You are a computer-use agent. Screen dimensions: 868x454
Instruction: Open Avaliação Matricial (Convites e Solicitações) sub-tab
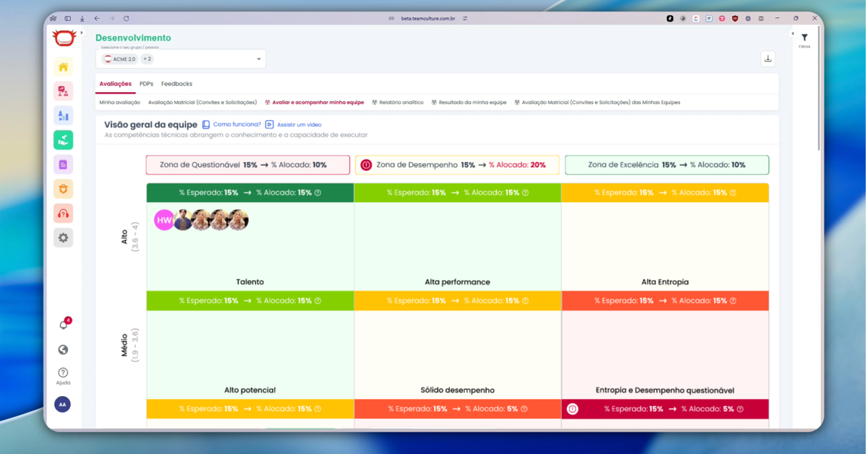203,103
